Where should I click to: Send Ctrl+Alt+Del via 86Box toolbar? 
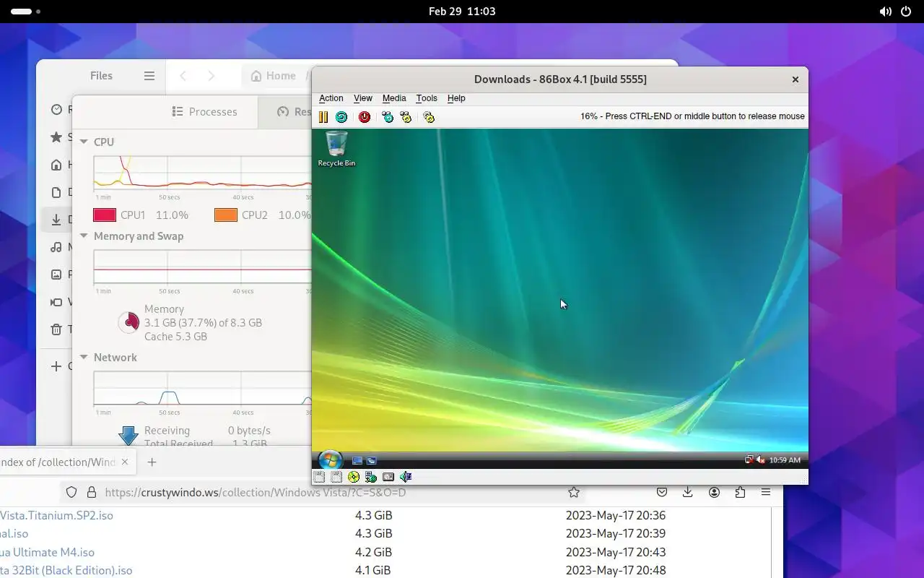click(x=388, y=117)
